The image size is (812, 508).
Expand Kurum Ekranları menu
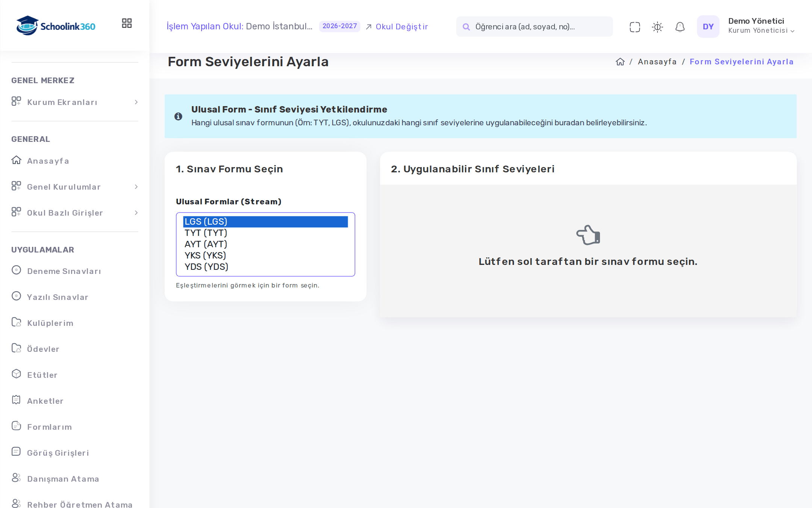75,102
